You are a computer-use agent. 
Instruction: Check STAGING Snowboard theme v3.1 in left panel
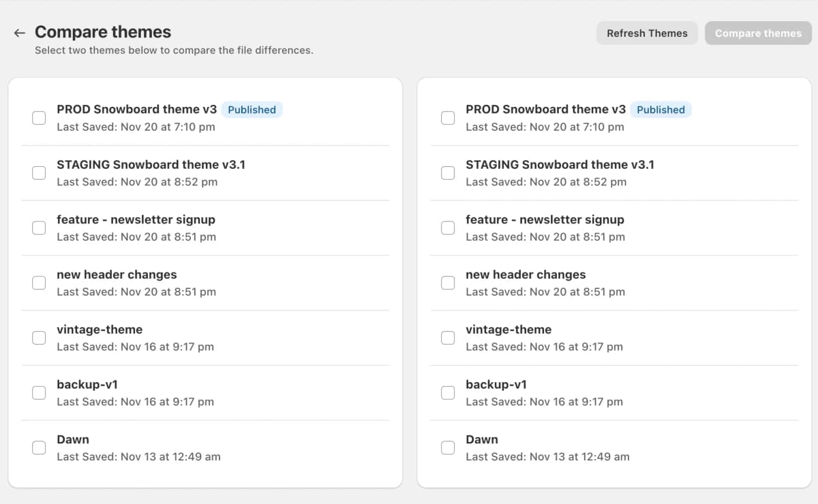click(x=39, y=172)
